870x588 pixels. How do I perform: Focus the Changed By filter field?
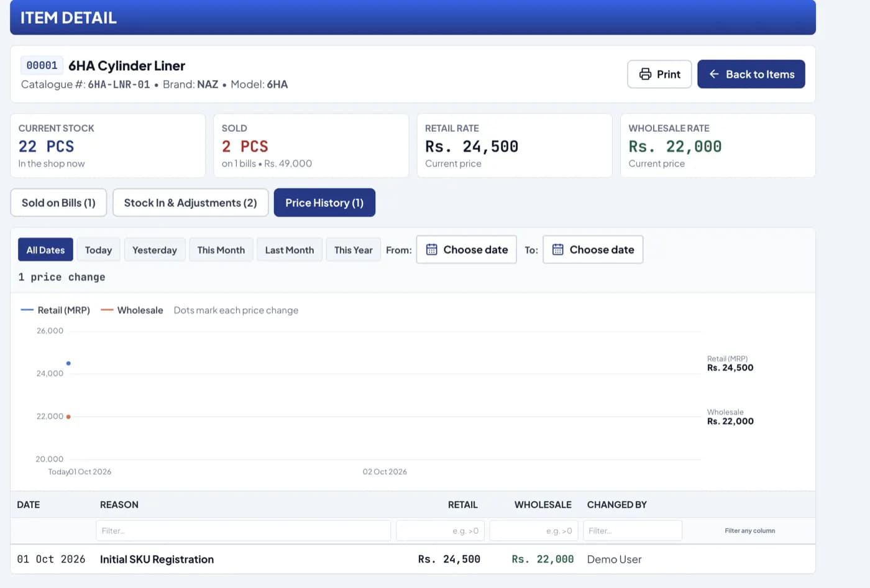click(633, 531)
